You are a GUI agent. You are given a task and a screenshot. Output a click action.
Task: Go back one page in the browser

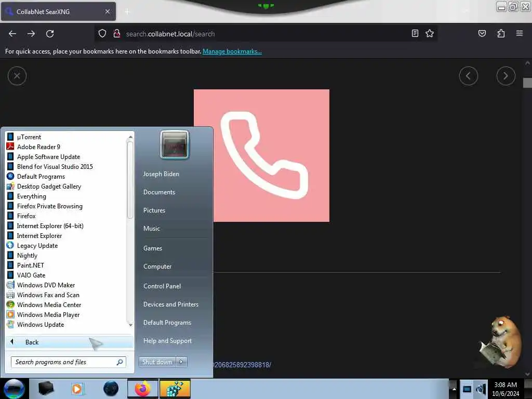click(x=12, y=34)
